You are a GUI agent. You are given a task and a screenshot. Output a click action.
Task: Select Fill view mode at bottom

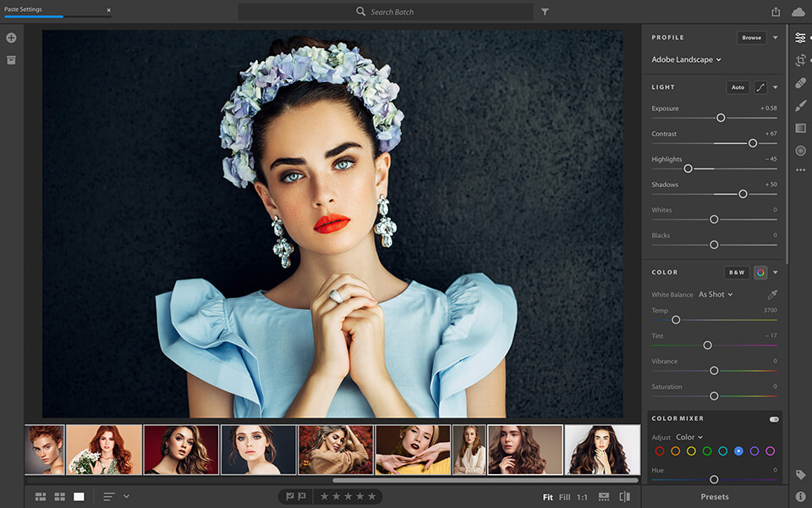565,497
